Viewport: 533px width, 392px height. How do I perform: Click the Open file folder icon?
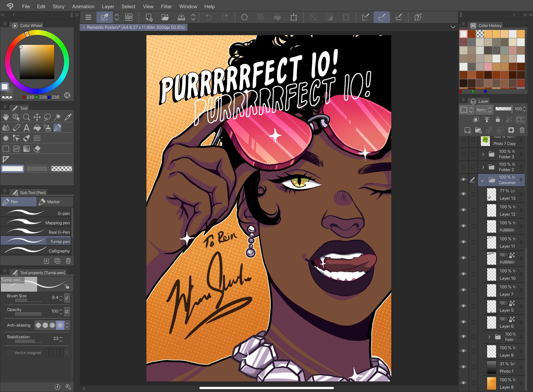[165, 17]
